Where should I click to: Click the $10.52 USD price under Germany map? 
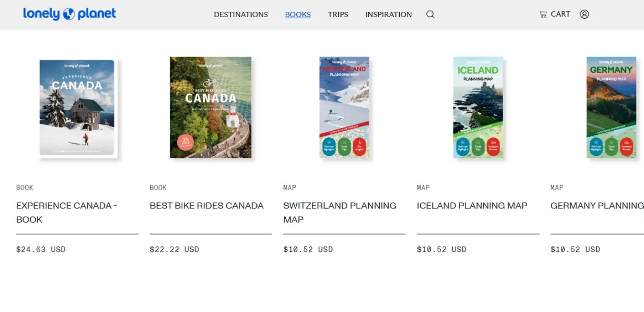pos(575,249)
